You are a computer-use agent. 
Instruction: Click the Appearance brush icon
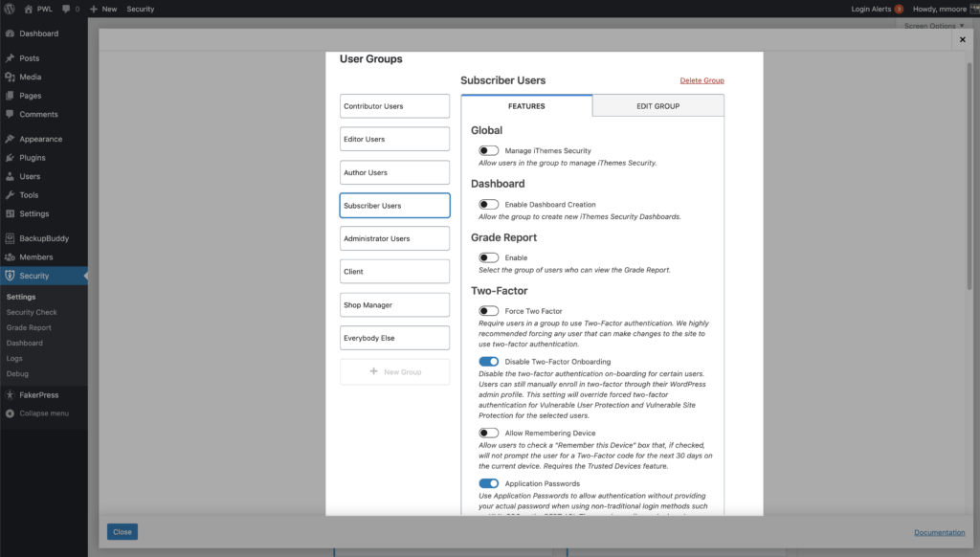pyautogui.click(x=10, y=139)
